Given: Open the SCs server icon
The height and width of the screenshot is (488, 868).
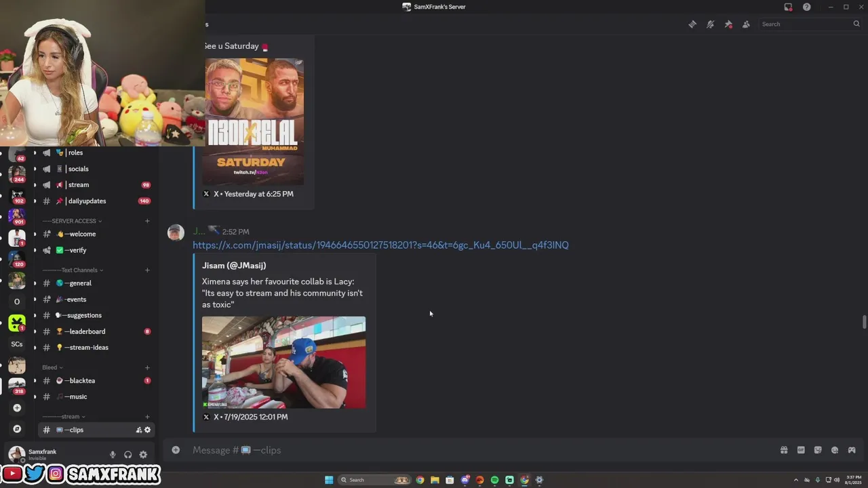Looking at the screenshot, I should tap(17, 344).
